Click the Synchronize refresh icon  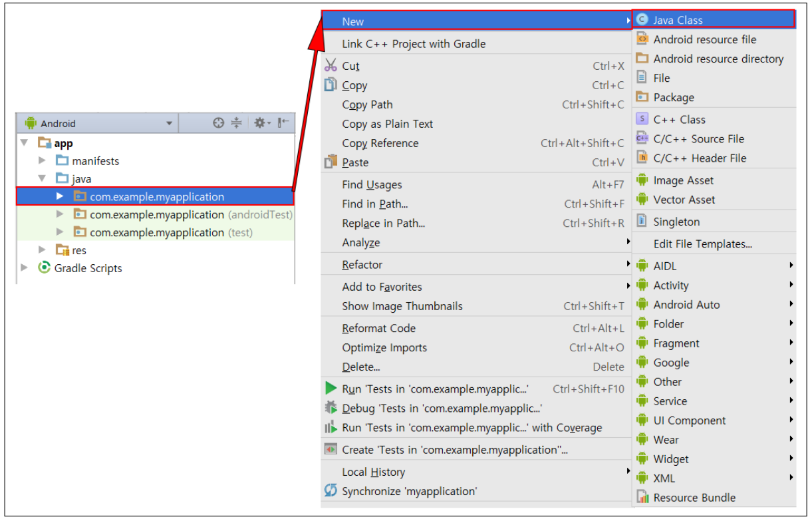tap(331, 490)
